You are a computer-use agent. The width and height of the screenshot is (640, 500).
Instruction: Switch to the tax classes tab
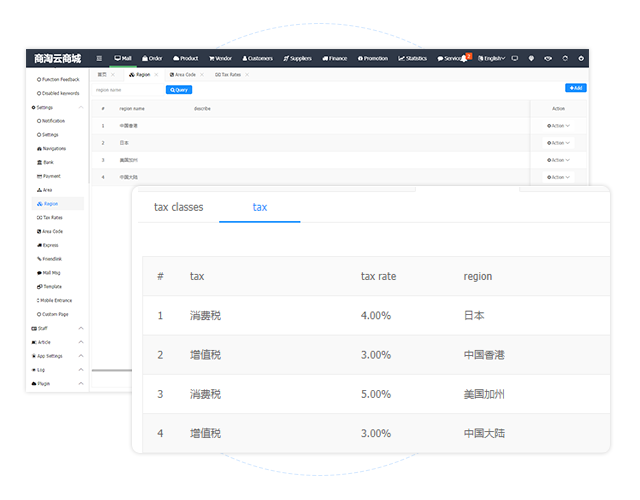coord(178,207)
